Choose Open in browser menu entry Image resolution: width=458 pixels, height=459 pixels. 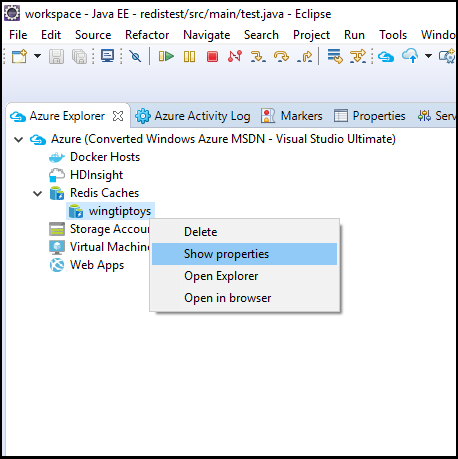(244, 298)
